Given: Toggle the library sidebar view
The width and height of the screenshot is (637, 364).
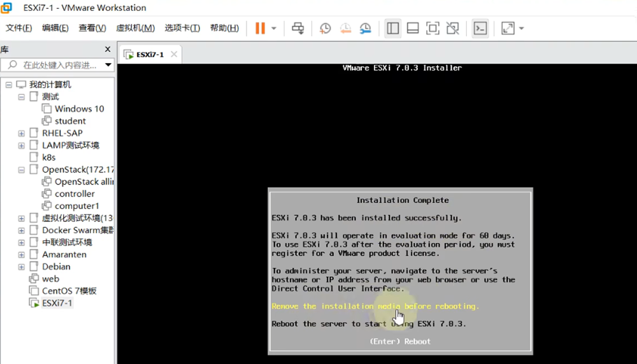Looking at the screenshot, I should point(392,28).
